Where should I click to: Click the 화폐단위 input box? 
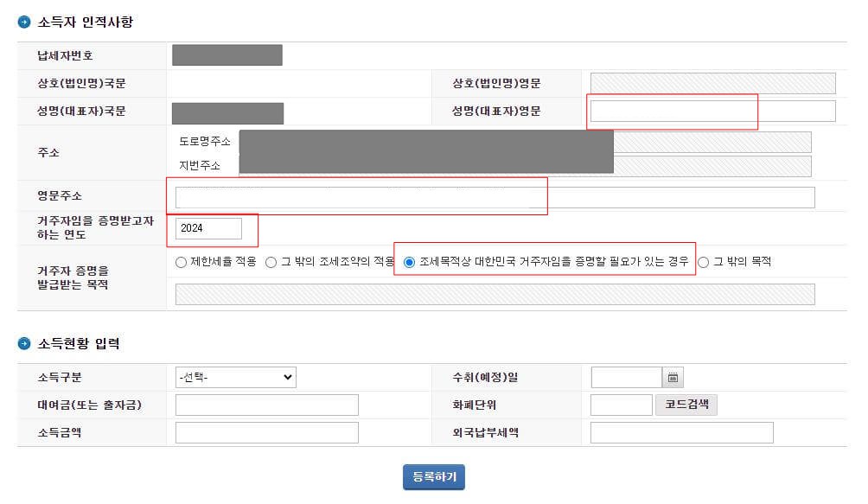point(621,405)
